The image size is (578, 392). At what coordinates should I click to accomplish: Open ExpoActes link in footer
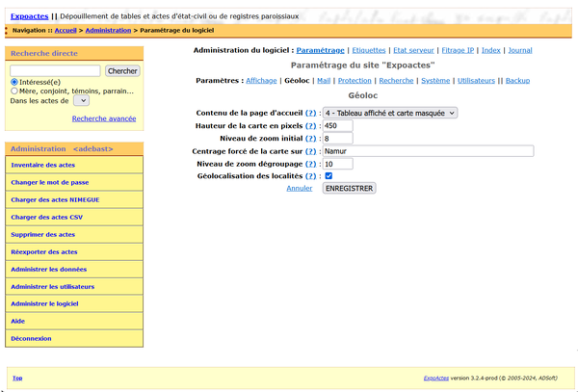coord(436,378)
